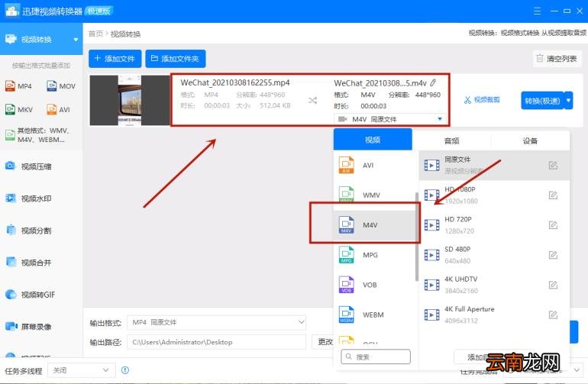Go to 首页 breadcrumb link
The height and width of the screenshot is (384, 588).
point(95,34)
